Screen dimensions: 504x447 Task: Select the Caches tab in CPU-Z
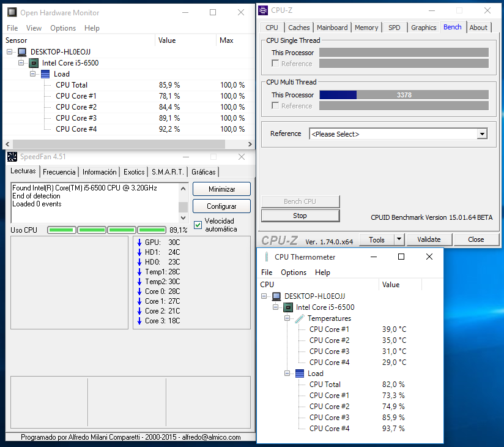tap(299, 28)
